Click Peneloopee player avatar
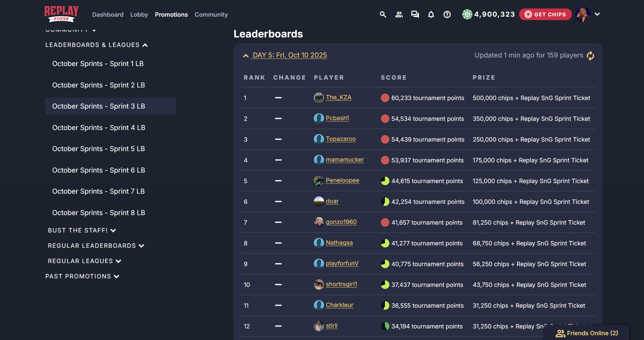Viewport: 644px width, 340px height. pos(319,181)
